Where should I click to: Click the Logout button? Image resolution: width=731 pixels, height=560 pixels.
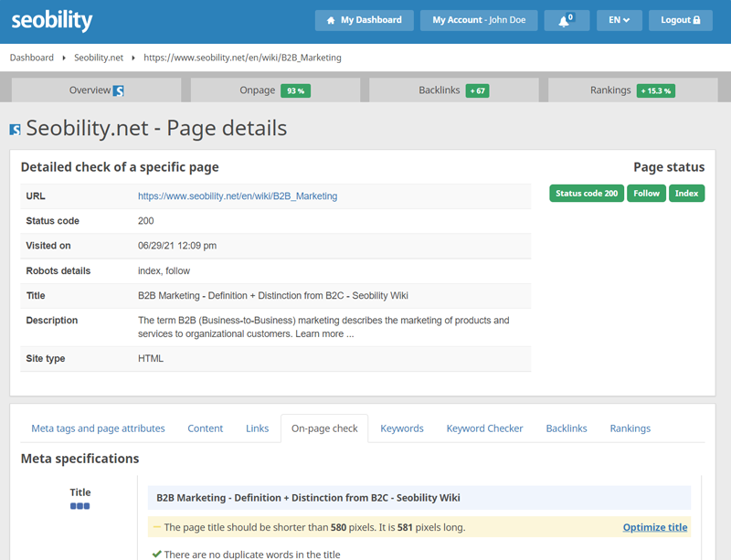(680, 20)
